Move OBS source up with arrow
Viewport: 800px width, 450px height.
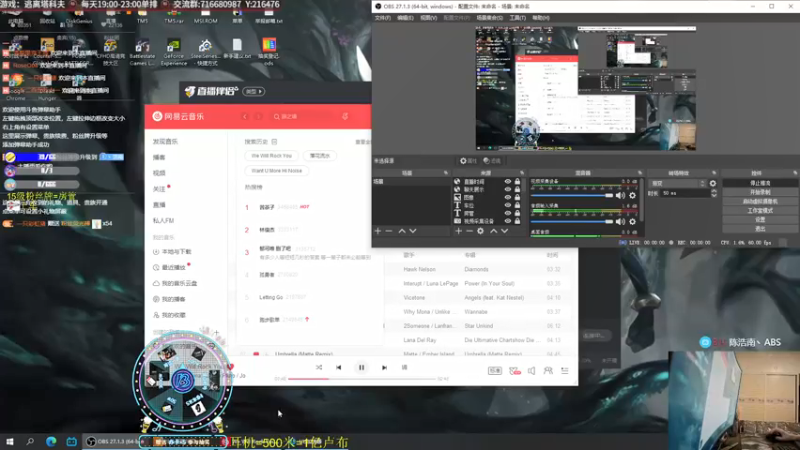pos(493,231)
